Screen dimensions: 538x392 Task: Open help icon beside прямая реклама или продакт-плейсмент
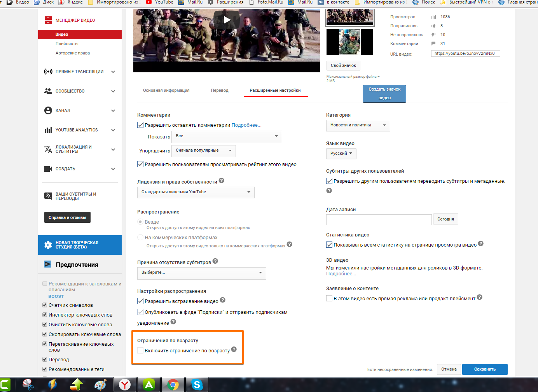coord(480,297)
